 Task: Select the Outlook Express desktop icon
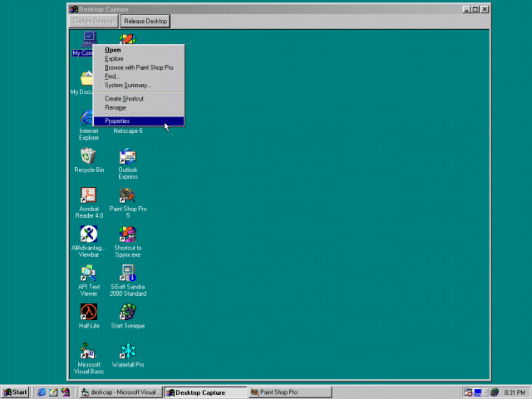(x=128, y=156)
